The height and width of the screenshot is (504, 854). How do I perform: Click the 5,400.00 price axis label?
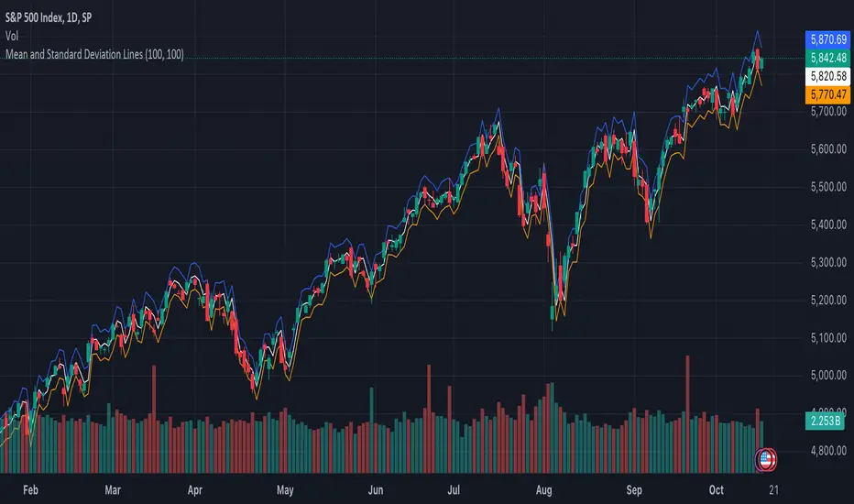pyautogui.click(x=828, y=225)
